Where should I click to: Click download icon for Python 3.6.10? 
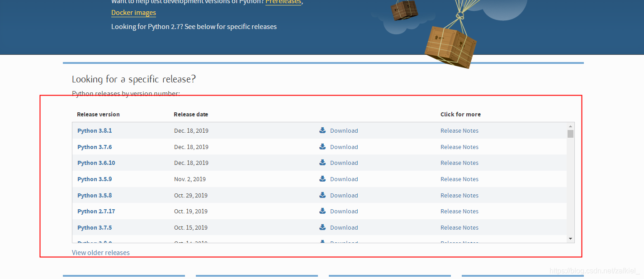(322, 163)
